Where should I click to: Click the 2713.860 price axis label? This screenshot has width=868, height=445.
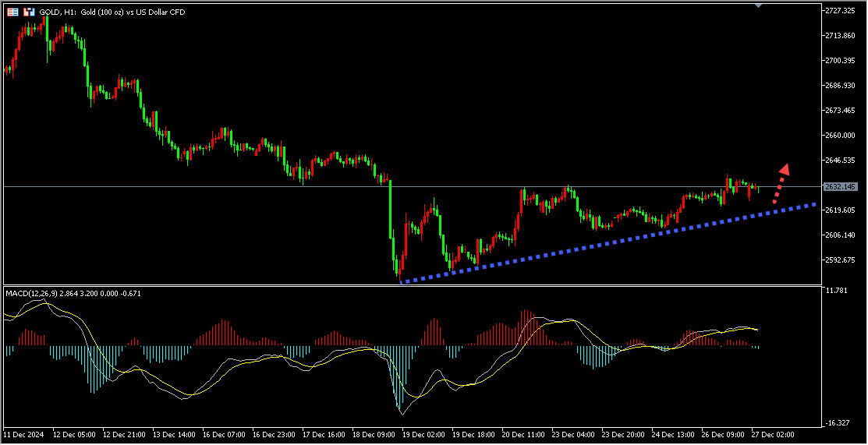841,36
